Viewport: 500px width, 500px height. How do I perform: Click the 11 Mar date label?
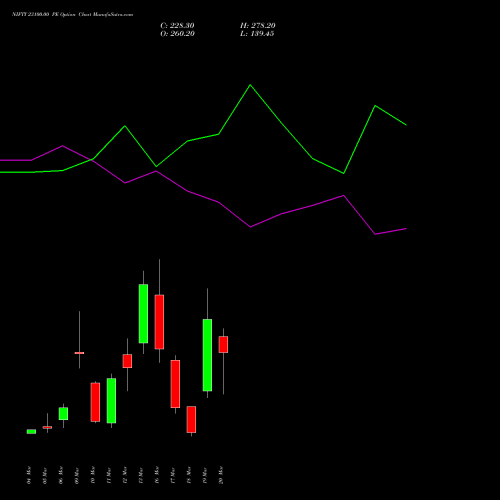click(x=109, y=475)
